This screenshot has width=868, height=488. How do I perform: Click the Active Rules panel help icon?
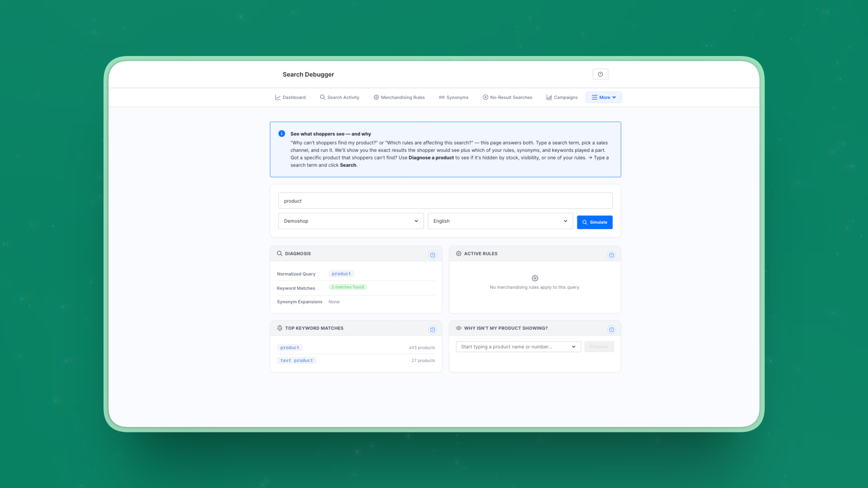pyautogui.click(x=612, y=255)
